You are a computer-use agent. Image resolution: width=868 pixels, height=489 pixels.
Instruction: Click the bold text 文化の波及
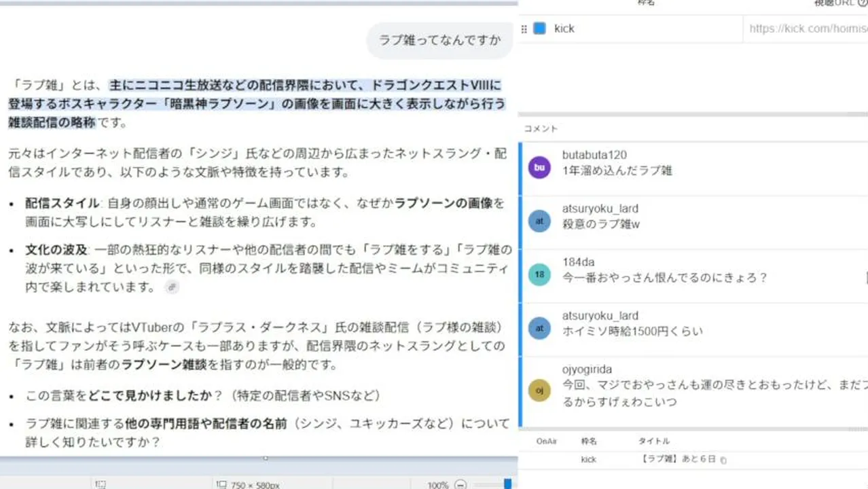pos(56,249)
